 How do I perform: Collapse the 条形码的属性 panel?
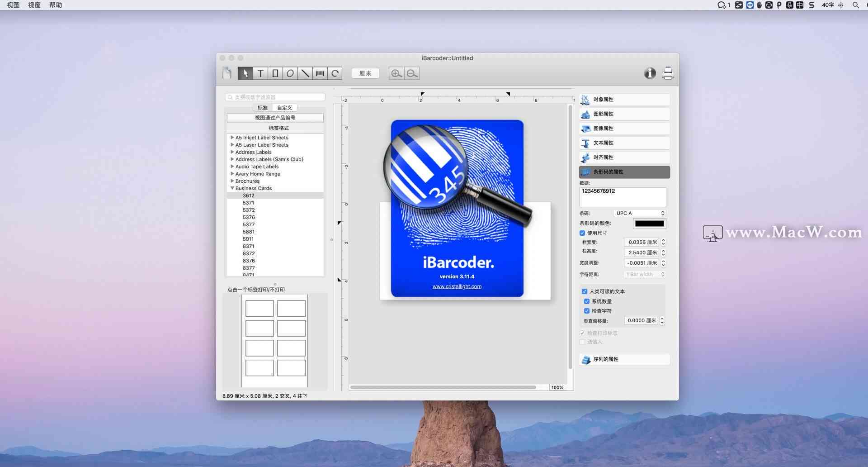624,172
